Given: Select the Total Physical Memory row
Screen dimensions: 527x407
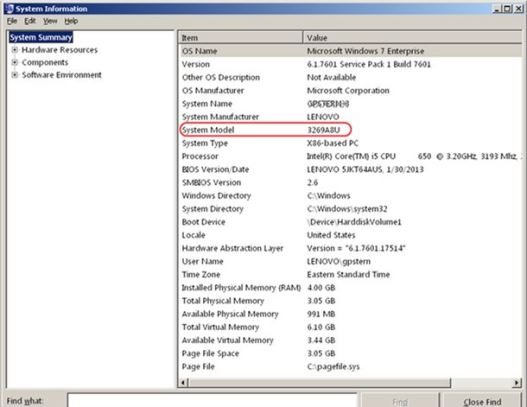Looking at the screenshot, I should (350, 300).
